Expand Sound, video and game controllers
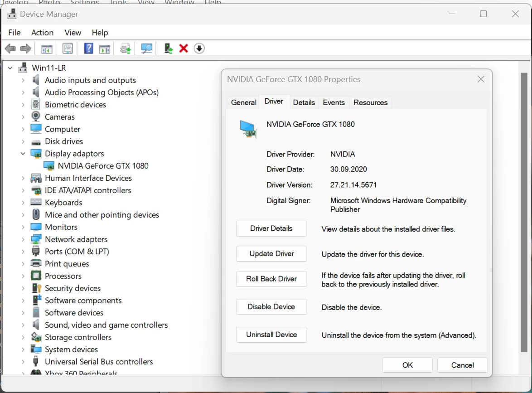The width and height of the screenshot is (532, 393). pos(23,325)
